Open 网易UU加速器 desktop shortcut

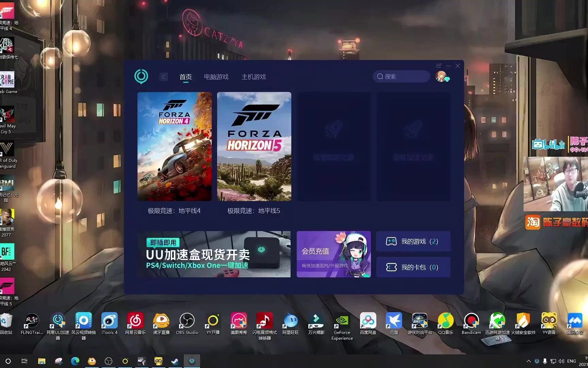point(58,326)
